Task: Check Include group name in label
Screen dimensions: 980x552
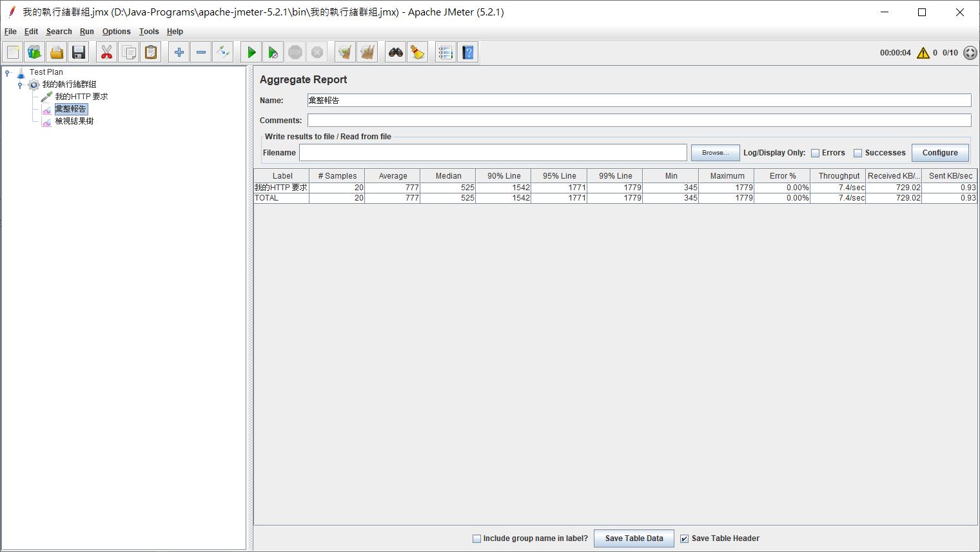Action: [x=476, y=538]
